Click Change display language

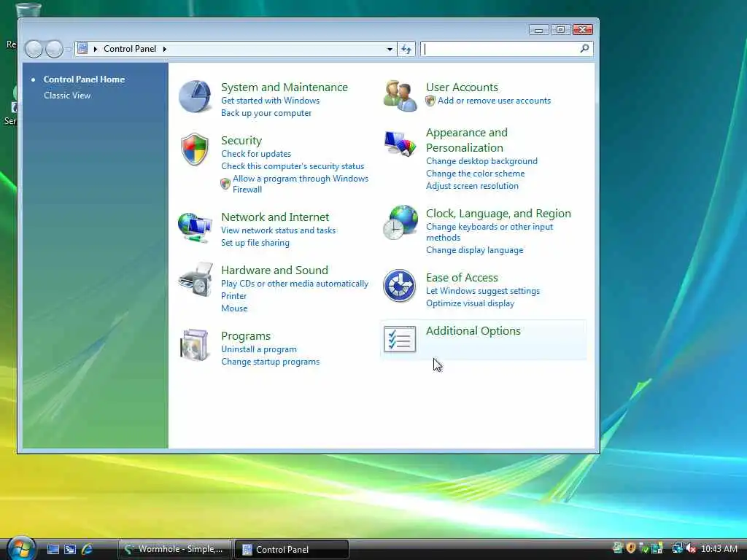(x=474, y=250)
